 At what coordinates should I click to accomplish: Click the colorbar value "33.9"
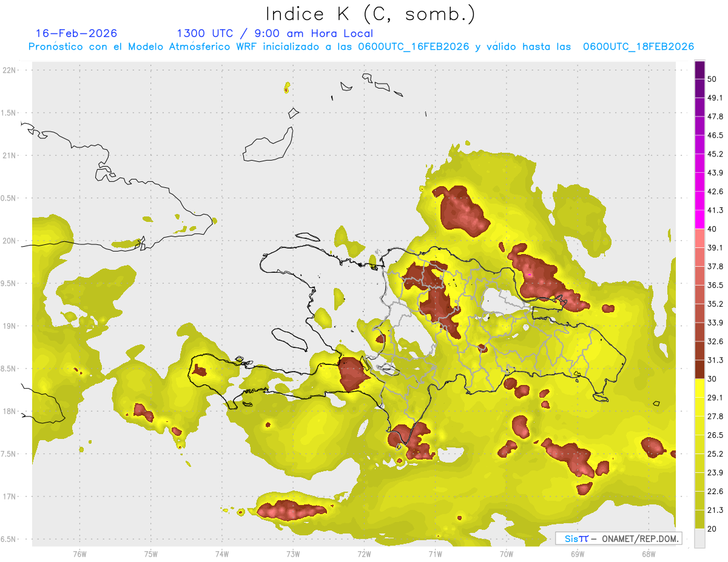tap(715, 323)
